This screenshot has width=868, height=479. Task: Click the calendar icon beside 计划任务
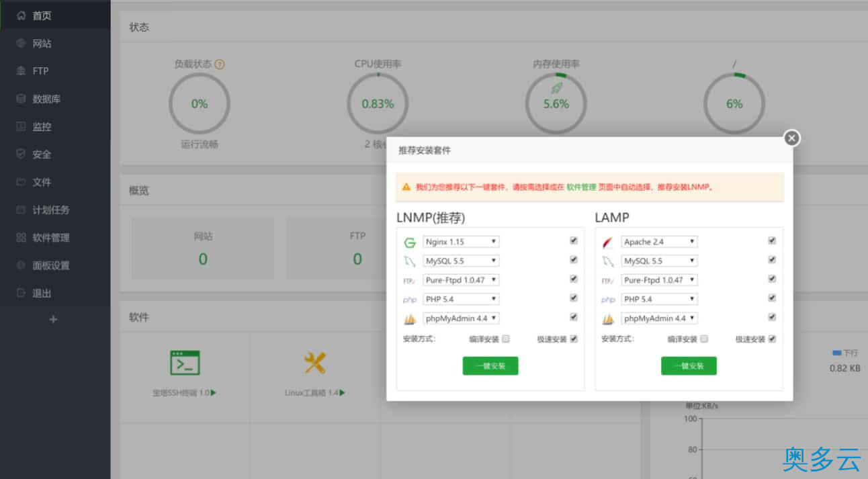pos(21,210)
